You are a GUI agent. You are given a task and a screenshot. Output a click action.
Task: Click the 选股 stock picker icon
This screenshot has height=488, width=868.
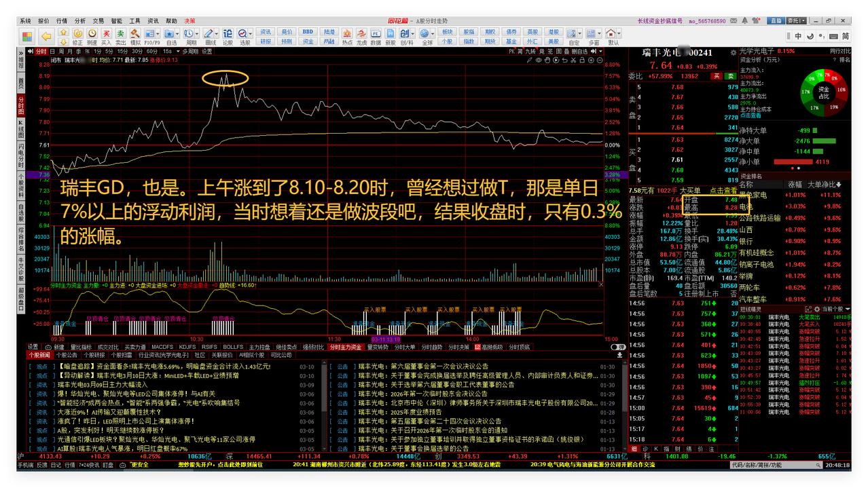click(x=242, y=33)
